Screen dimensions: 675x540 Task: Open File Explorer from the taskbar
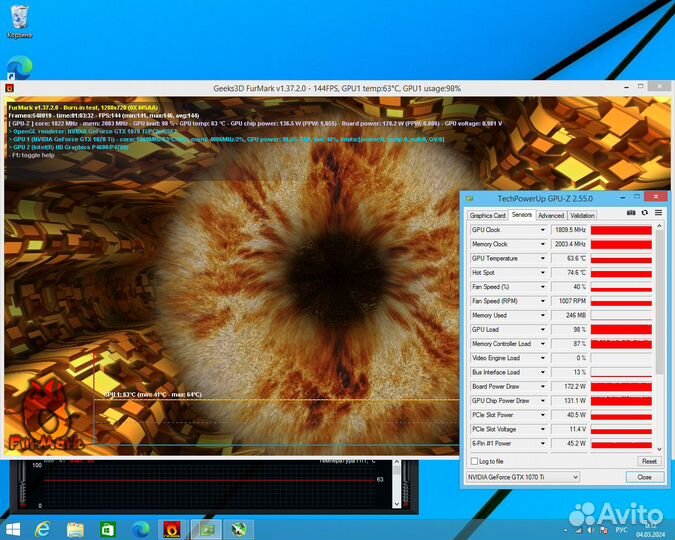pyautogui.click(x=75, y=529)
